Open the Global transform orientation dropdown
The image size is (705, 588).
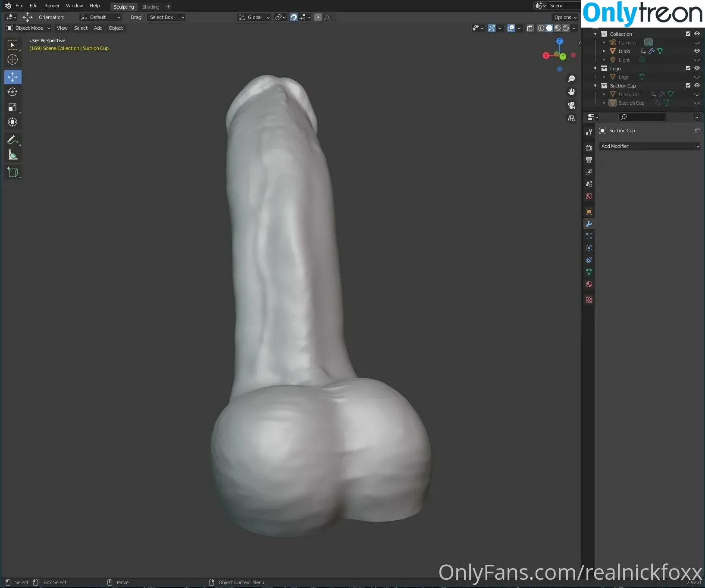254,17
